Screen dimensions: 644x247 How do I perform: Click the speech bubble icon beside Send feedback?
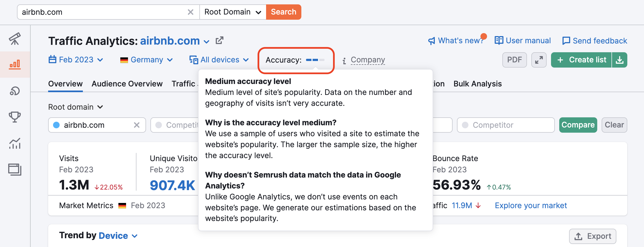[x=566, y=41]
